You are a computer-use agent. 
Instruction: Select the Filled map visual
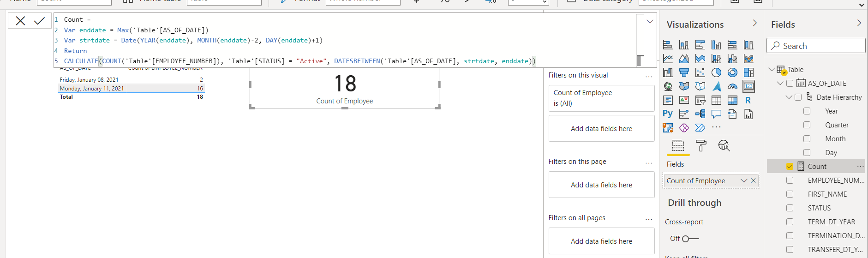tap(684, 86)
